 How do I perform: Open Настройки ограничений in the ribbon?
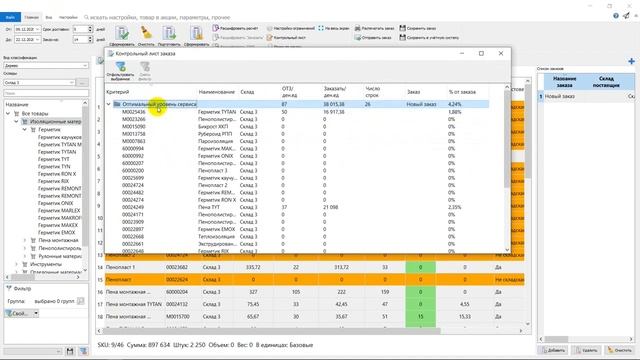pos(291,28)
